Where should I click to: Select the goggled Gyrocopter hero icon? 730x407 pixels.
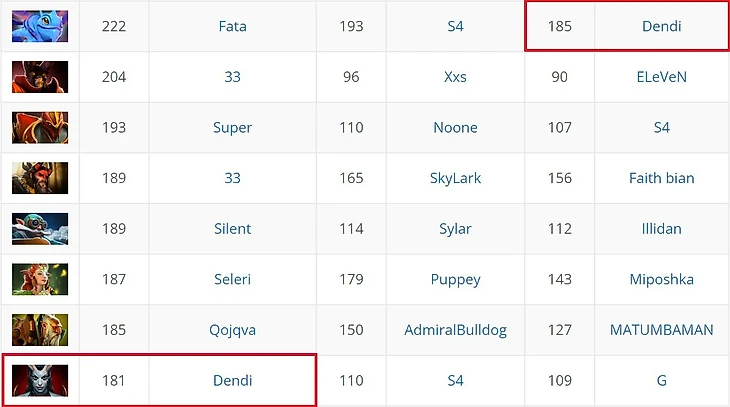(40, 229)
